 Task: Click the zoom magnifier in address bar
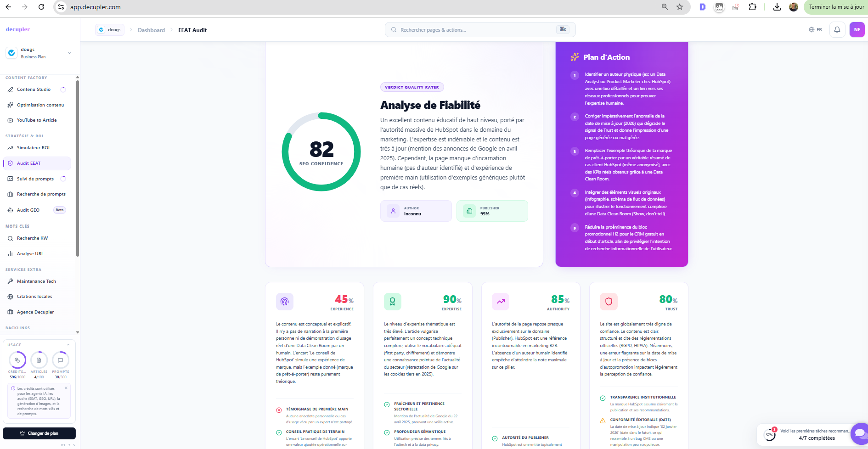[x=665, y=7]
